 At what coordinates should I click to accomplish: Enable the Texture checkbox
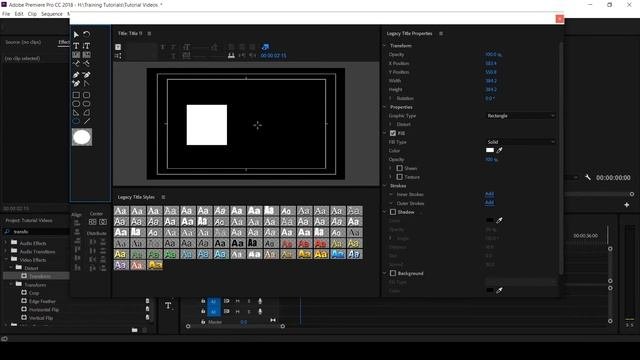[x=400, y=177]
